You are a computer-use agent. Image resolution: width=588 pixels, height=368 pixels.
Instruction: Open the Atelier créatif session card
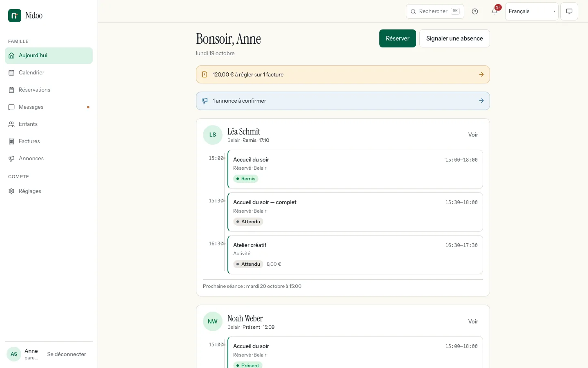pyautogui.click(x=355, y=255)
